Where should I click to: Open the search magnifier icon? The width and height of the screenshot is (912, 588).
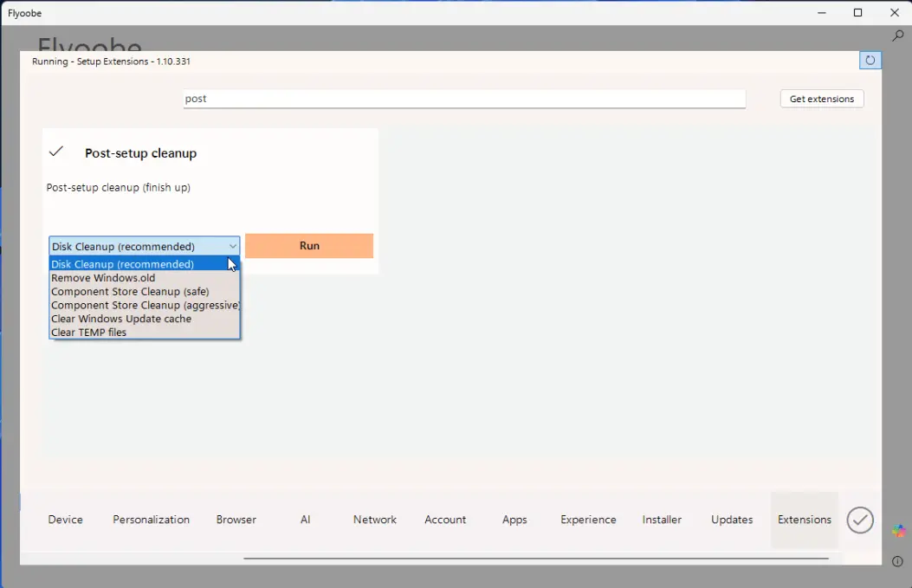point(897,36)
